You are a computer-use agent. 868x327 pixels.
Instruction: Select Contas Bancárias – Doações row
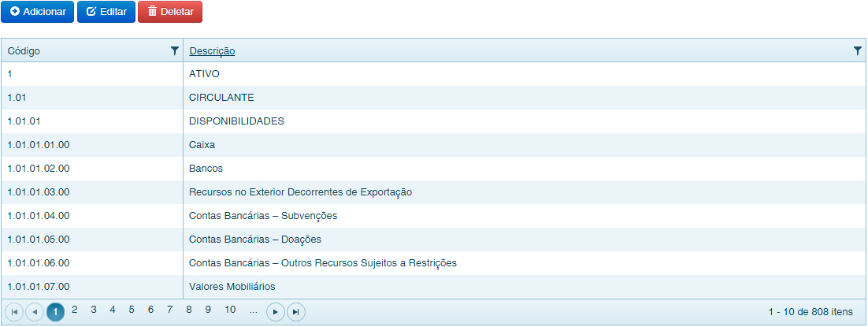click(x=433, y=240)
